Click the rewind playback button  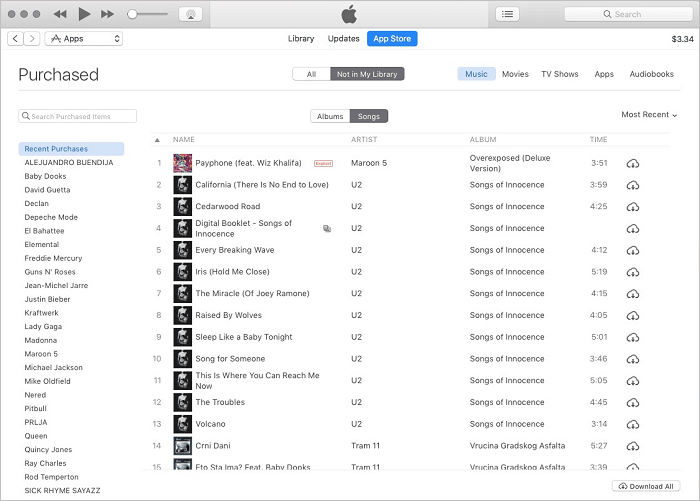click(x=60, y=14)
